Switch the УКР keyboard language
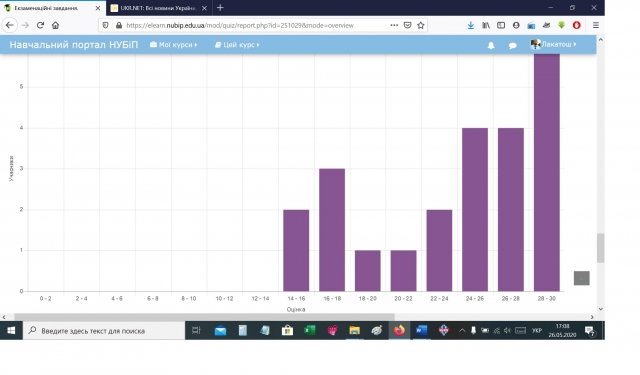 537,331
